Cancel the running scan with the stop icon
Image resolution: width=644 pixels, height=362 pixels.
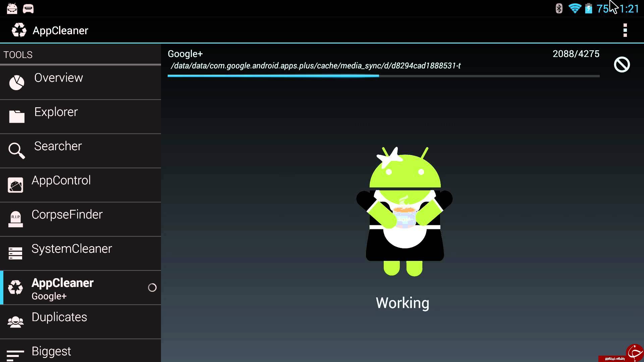[622, 64]
